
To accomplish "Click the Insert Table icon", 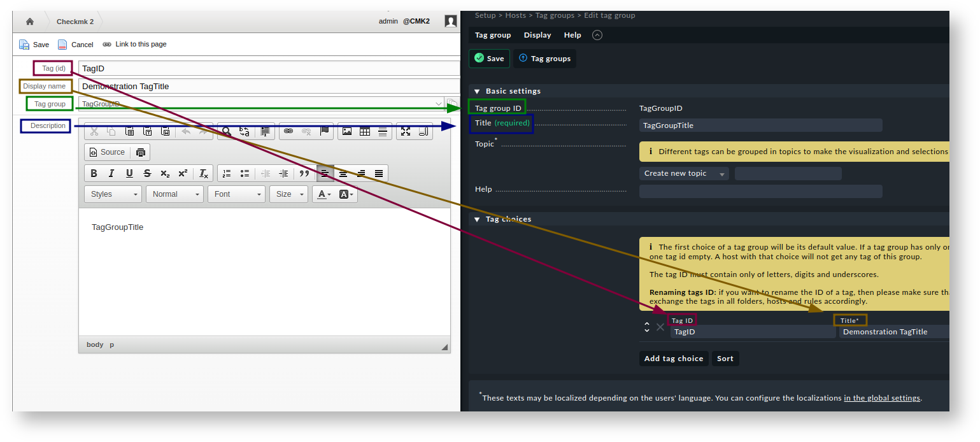I will [x=365, y=131].
